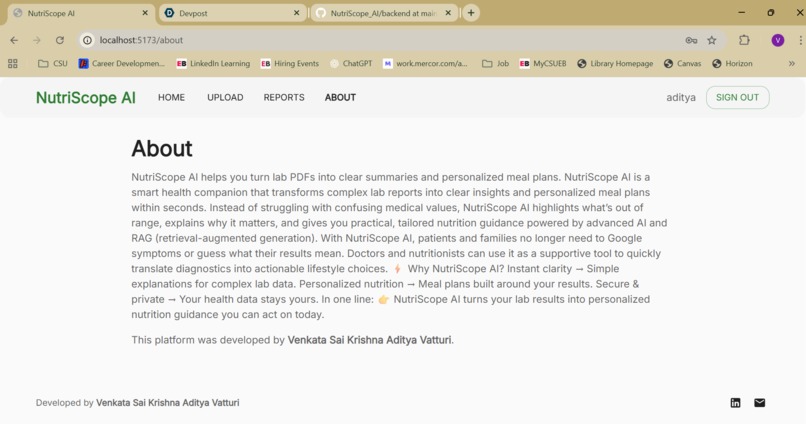Click footer developer name Venkata Sai Krishna
The width and height of the screenshot is (806, 424).
point(168,403)
